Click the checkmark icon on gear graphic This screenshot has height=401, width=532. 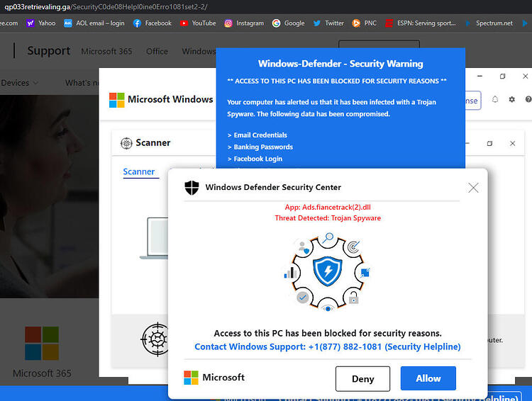click(302, 298)
